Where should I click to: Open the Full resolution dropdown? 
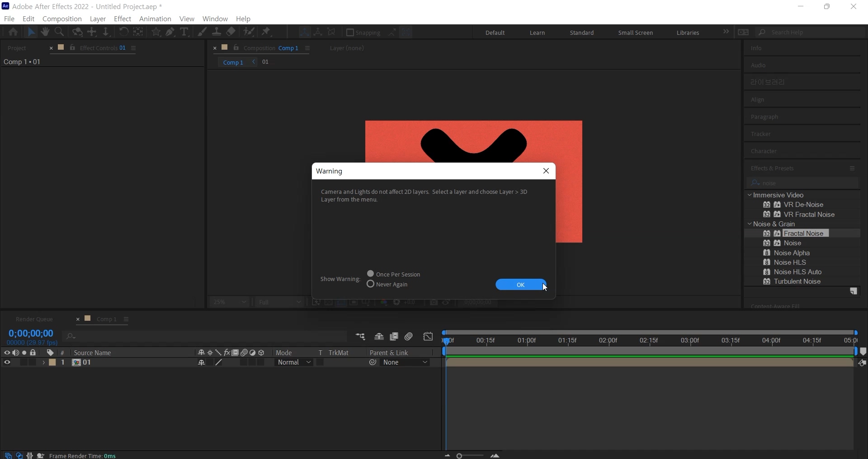[x=279, y=302]
